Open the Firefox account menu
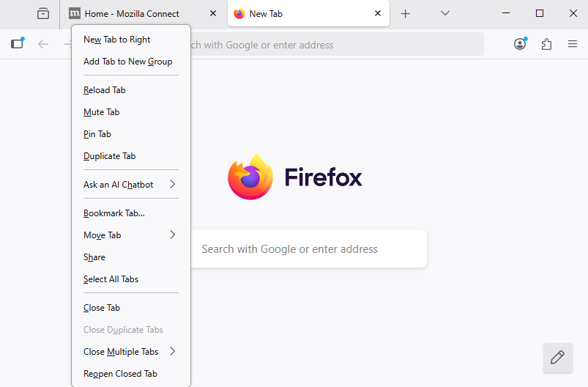The image size is (588, 387). (520, 44)
